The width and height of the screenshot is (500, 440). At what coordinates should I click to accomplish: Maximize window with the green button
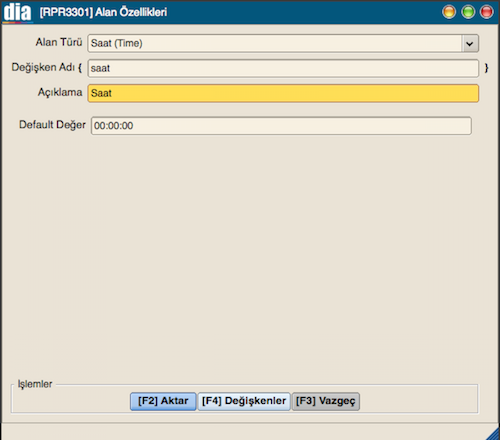pos(468,12)
